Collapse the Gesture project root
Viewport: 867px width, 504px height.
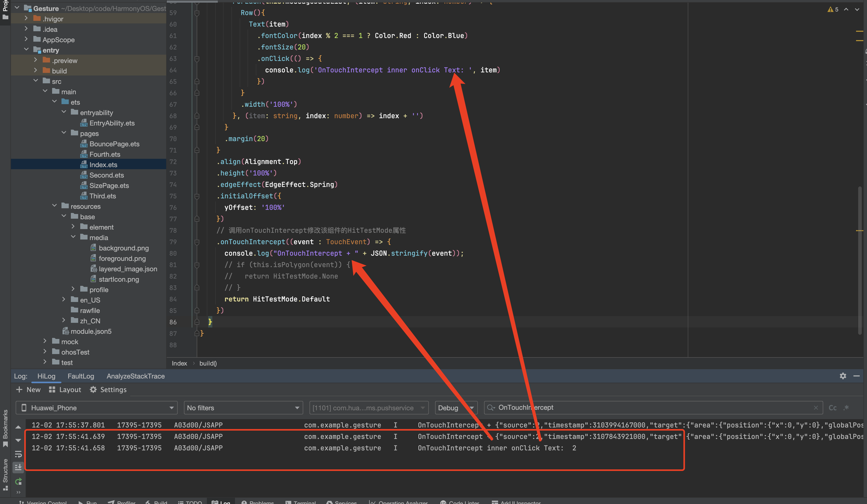[17, 8]
